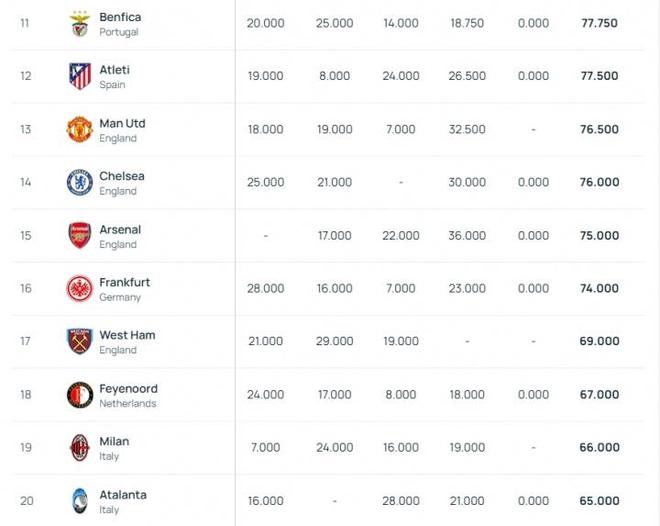
Task: Open the West Ham team name link
Action: [x=128, y=335]
